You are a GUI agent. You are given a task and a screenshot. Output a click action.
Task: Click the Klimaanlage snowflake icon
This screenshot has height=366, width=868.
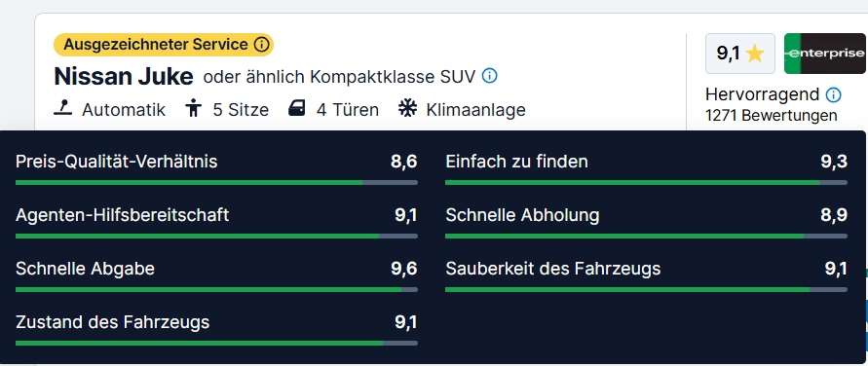pos(407,108)
